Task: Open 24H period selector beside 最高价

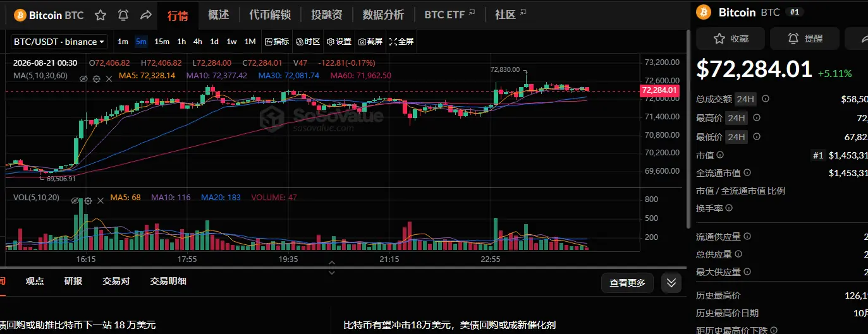Action: tap(737, 117)
